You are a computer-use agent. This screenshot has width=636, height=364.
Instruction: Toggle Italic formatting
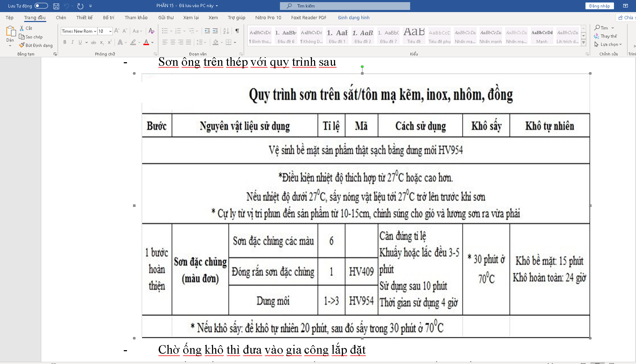[73, 42]
